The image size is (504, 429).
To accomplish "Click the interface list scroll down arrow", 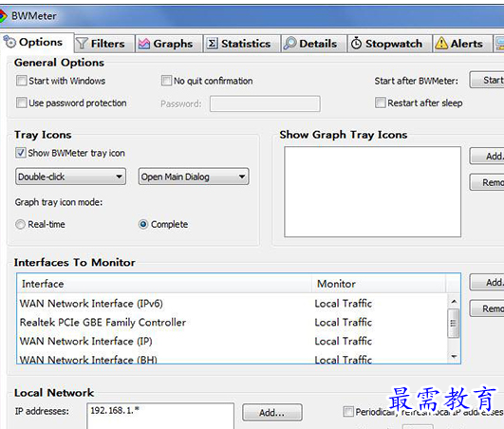I will (x=454, y=356).
